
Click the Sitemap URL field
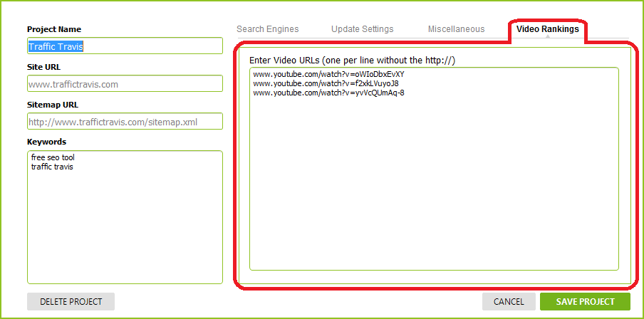(x=125, y=122)
